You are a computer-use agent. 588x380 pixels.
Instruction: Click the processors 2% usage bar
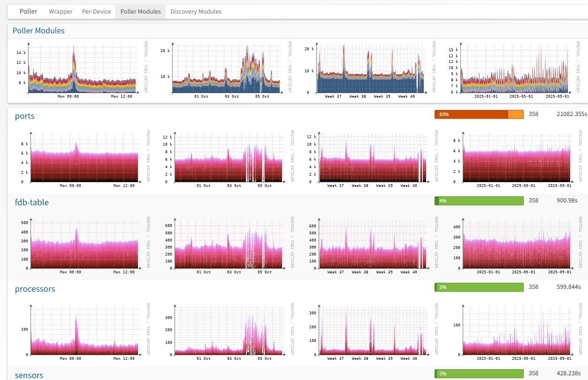479,287
